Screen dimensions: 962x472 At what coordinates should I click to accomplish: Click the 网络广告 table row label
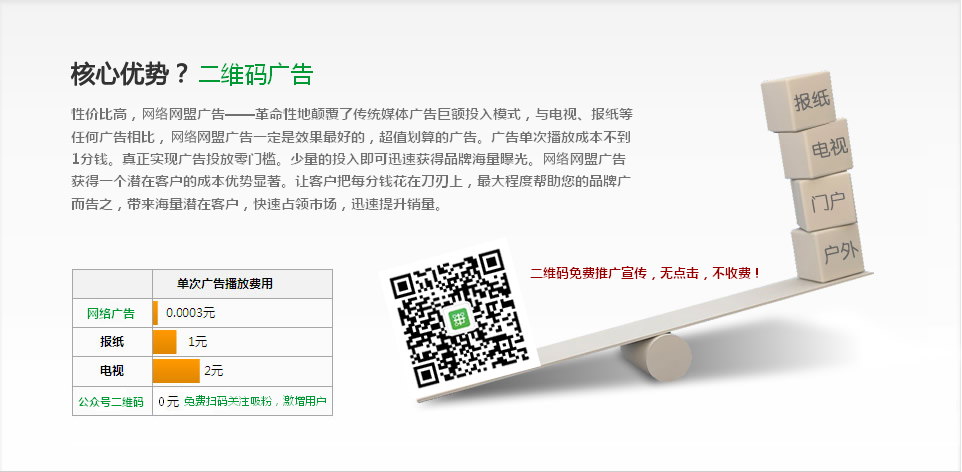pos(111,313)
